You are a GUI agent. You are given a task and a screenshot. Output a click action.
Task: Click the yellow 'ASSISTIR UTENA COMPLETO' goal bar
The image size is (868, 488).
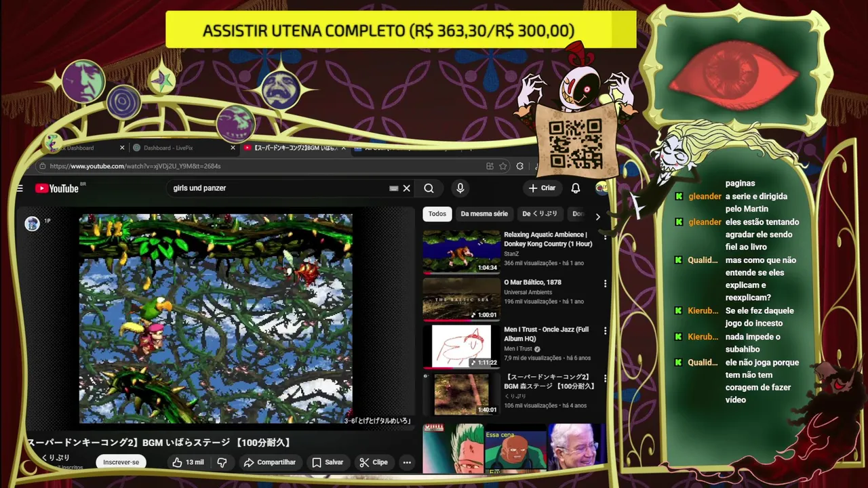(x=401, y=30)
